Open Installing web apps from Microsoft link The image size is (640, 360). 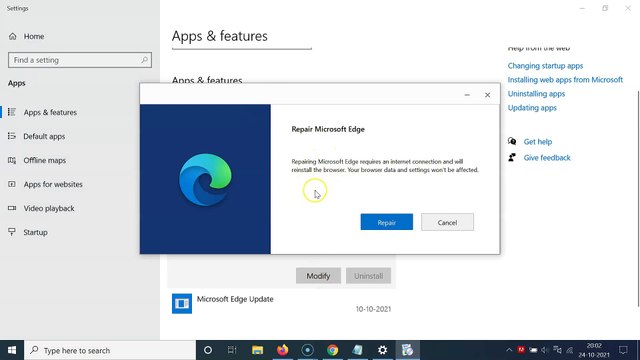pos(565,80)
